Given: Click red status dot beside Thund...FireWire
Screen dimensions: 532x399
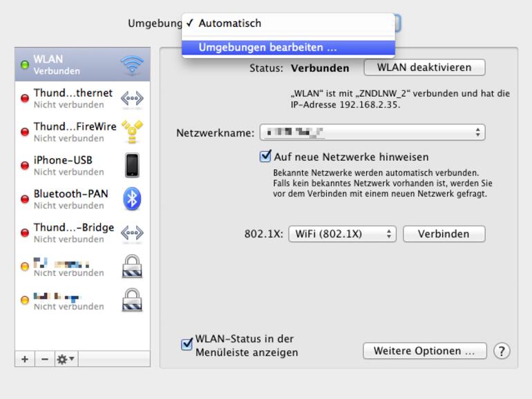Looking at the screenshot, I should (x=25, y=132).
